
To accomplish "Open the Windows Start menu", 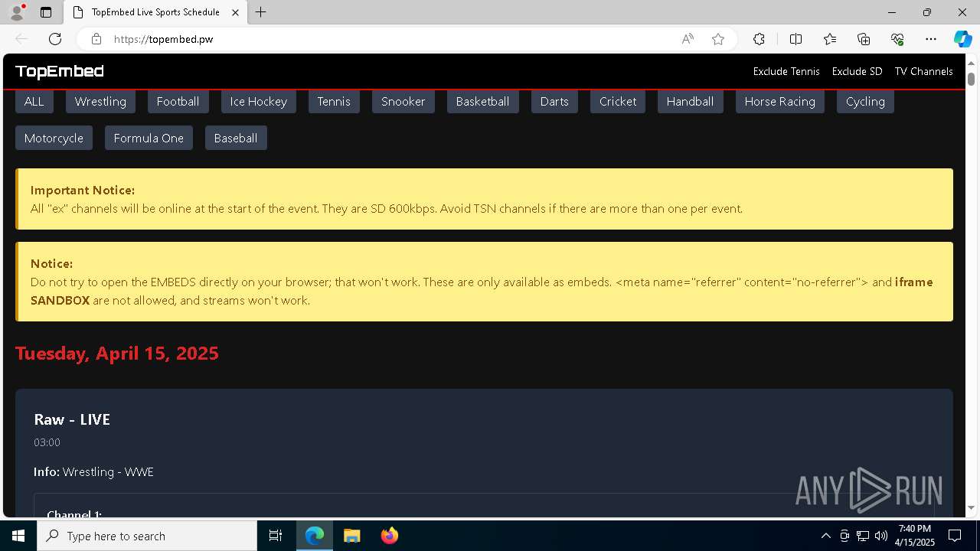I will (x=18, y=536).
